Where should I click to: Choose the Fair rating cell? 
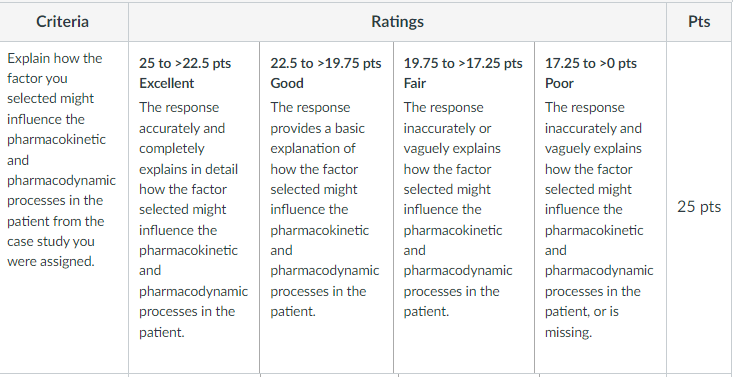[464, 207]
